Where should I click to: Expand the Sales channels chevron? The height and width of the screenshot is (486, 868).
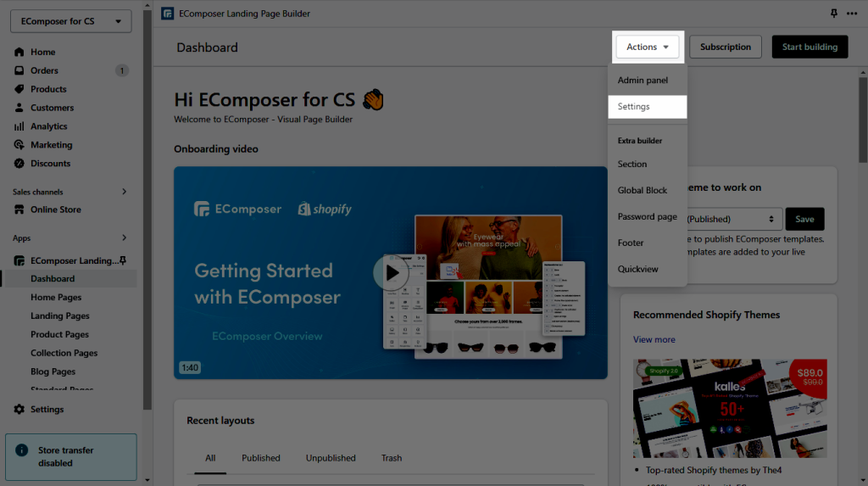point(124,192)
